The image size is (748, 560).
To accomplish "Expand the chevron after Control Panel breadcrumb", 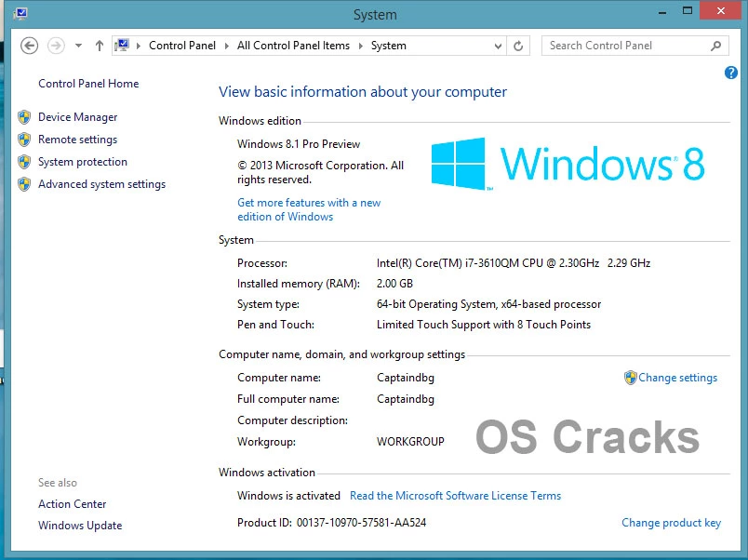I will (x=227, y=46).
